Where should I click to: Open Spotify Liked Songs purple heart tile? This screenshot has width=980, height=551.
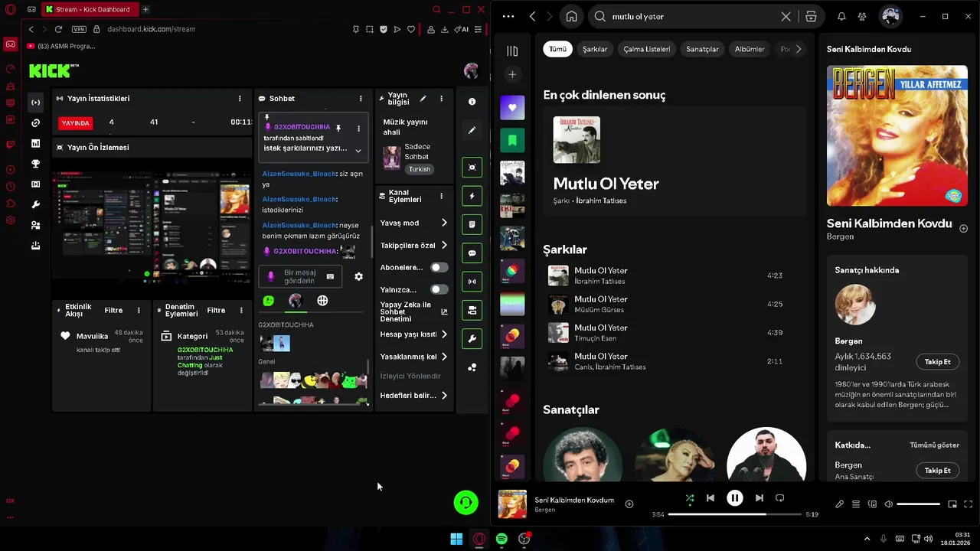512,108
